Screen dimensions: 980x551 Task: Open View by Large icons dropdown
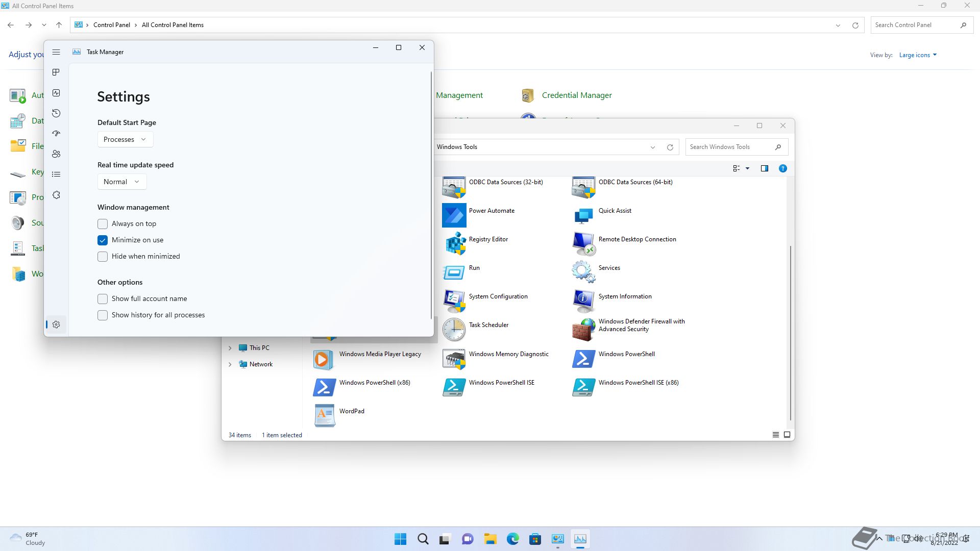pyautogui.click(x=918, y=55)
